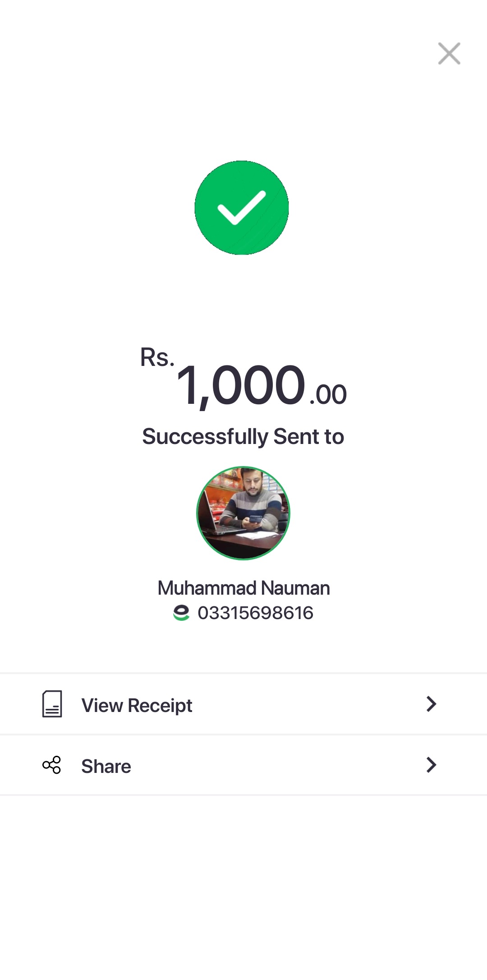Expand Share using its chevron arrow
This screenshot has width=487, height=980.
click(431, 765)
